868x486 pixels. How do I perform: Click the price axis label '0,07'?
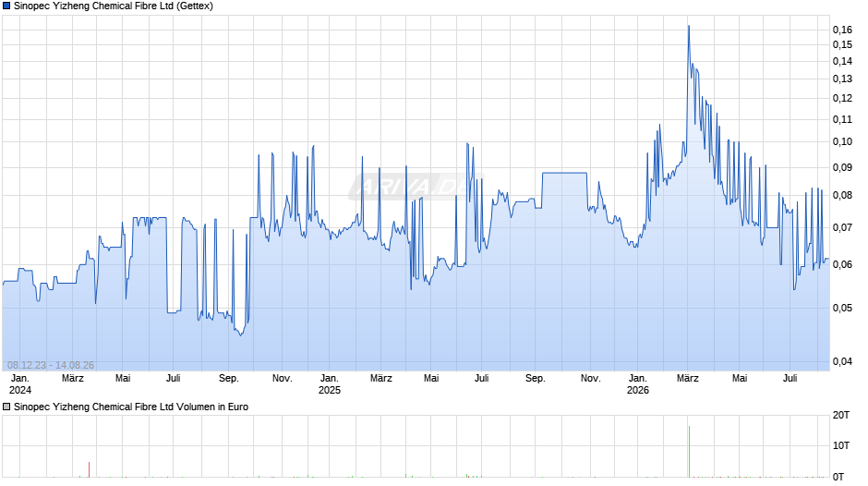(842, 227)
